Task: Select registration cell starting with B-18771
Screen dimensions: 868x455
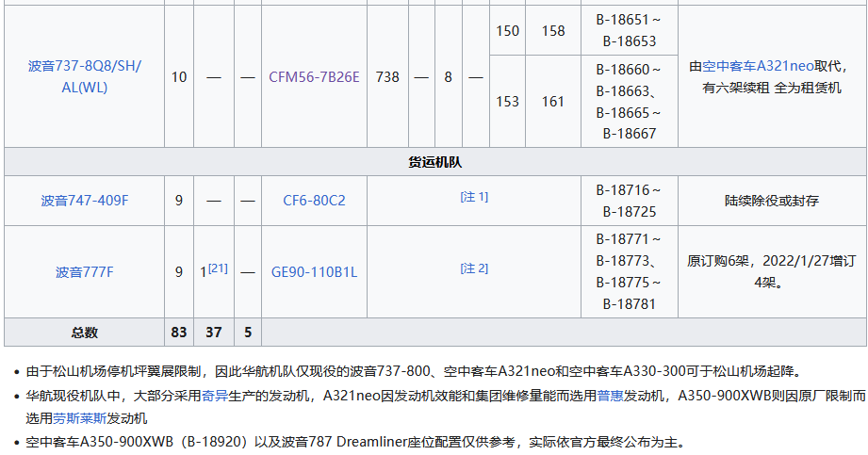Action: point(630,272)
